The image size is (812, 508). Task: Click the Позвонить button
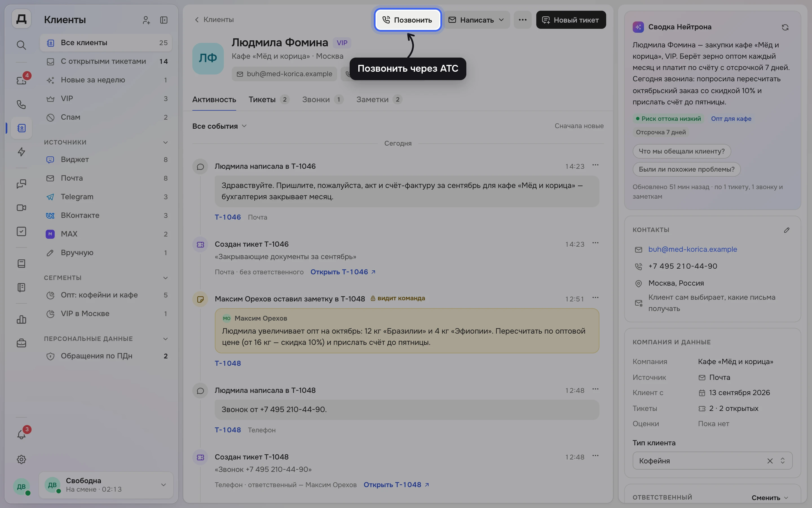[407, 20]
